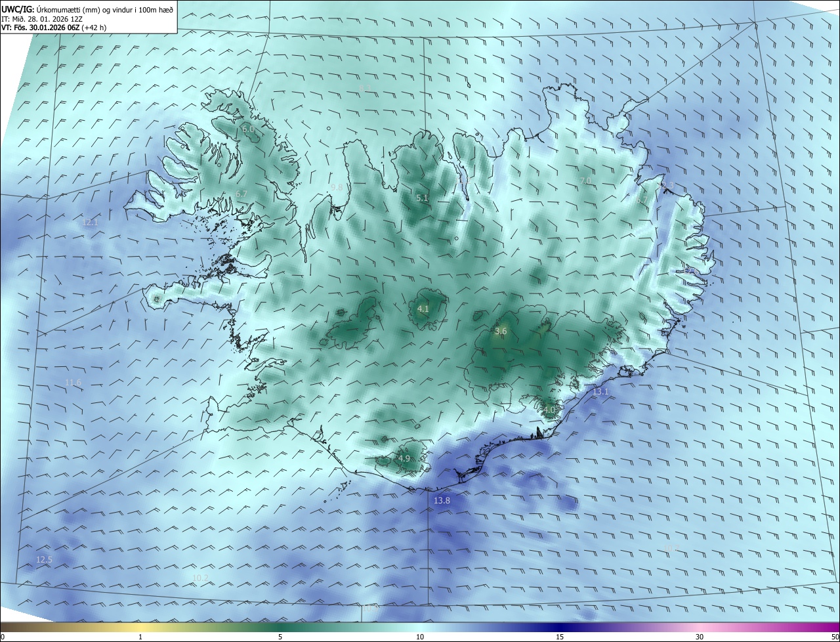The width and height of the screenshot is (840, 642).
Task: Select the 3.6 value on Vatnajökull
Action: click(x=501, y=332)
